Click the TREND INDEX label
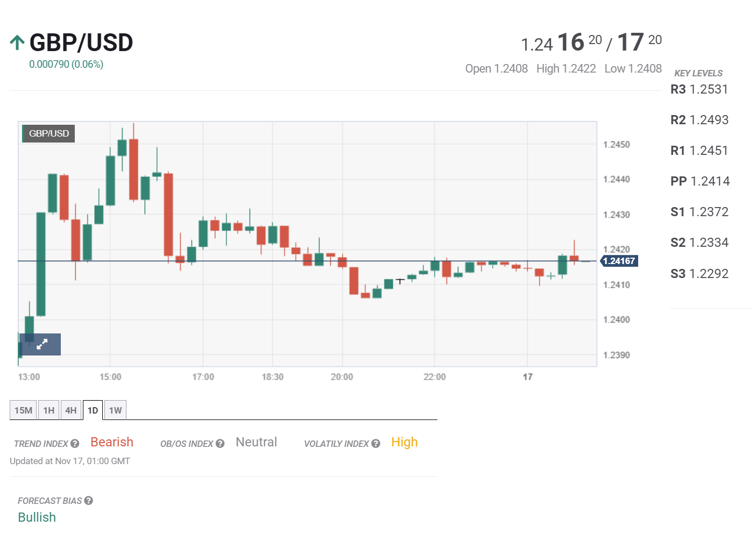The width and height of the screenshot is (756, 555). click(x=41, y=444)
